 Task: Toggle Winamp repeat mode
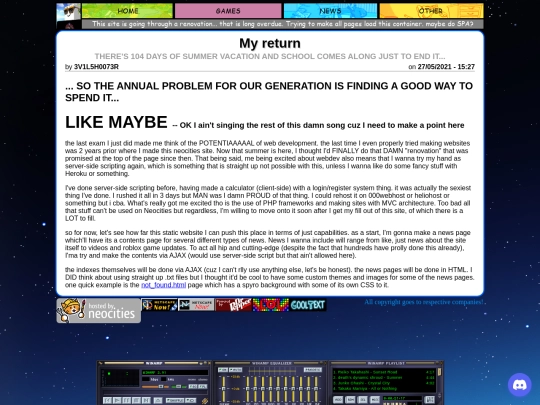(x=190, y=401)
